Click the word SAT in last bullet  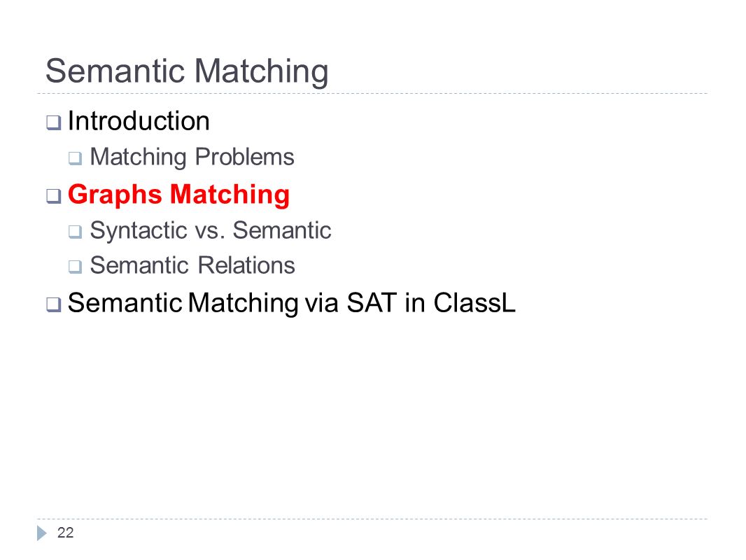(x=372, y=302)
